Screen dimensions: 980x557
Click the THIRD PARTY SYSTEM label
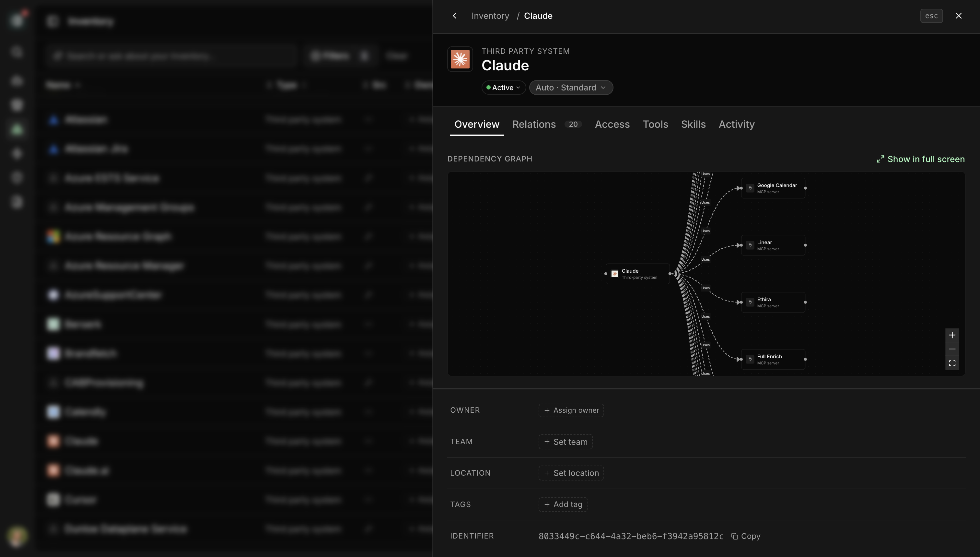pos(525,51)
